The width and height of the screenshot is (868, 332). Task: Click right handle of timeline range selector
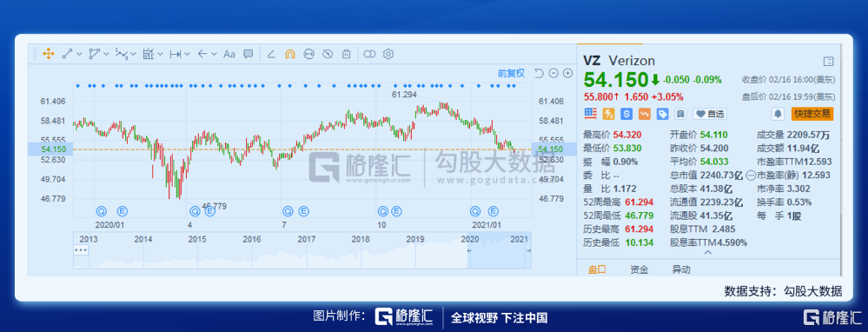[528, 250]
